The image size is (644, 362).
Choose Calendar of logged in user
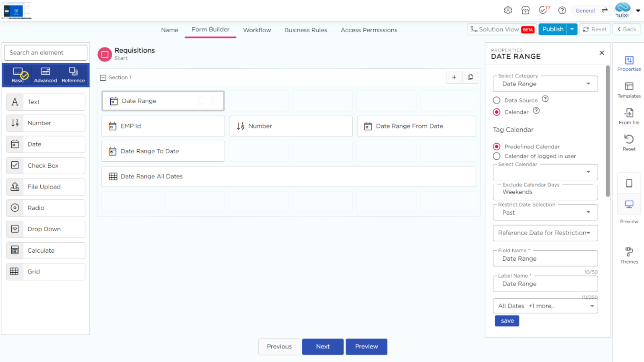(496, 155)
